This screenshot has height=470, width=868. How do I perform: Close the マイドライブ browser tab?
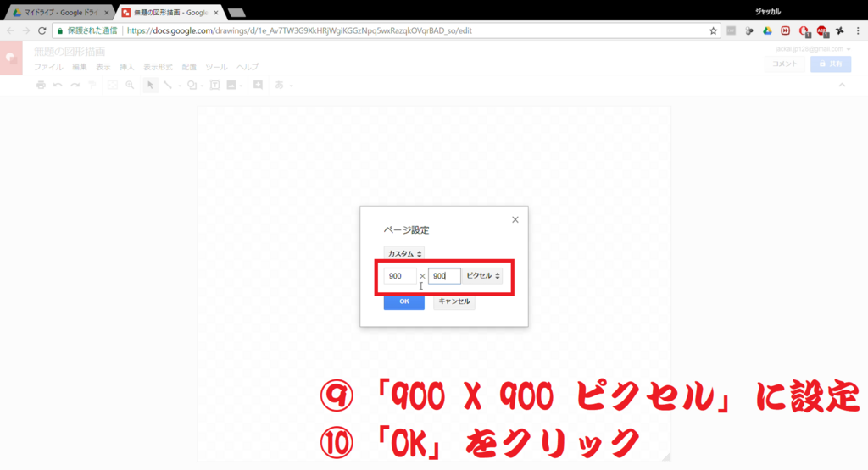107,13
